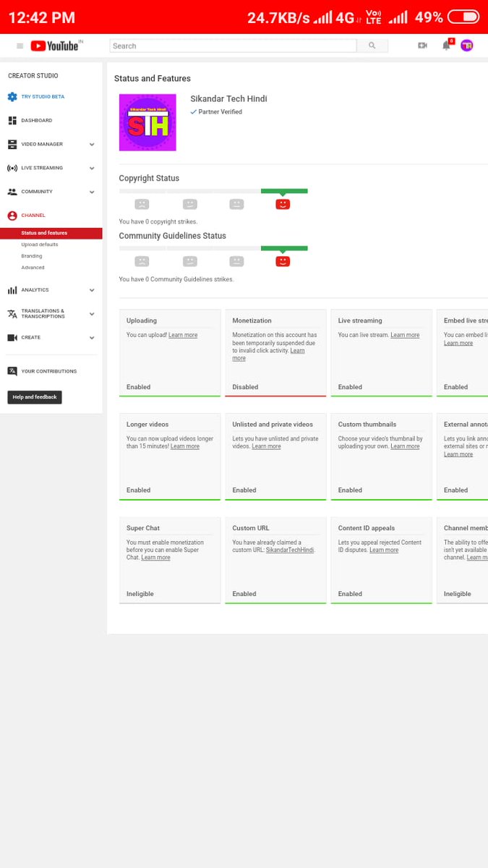Screen dimensions: 488x868
Task: Click the Try Studio Beta gear icon
Action: pyautogui.click(x=12, y=96)
